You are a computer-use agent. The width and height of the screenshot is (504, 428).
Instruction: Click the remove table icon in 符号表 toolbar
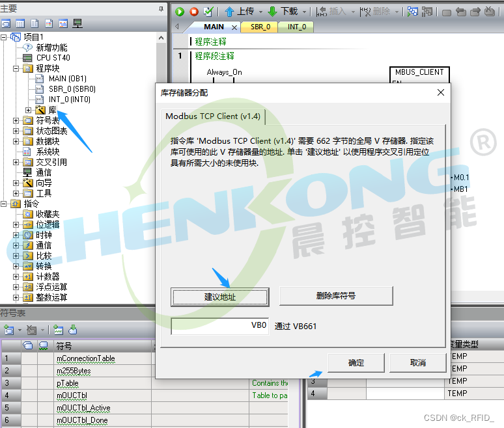31,330
